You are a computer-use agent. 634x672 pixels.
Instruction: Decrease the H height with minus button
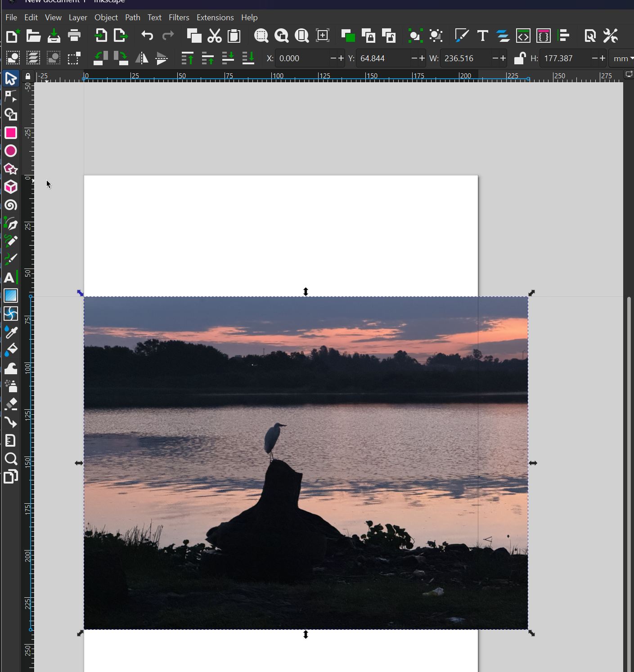pos(595,58)
